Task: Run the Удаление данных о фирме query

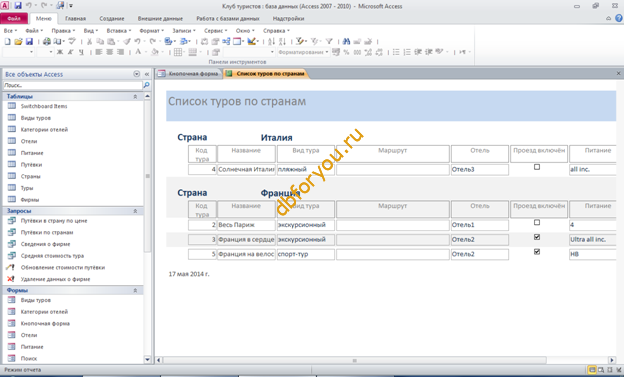Action: click(55, 279)
